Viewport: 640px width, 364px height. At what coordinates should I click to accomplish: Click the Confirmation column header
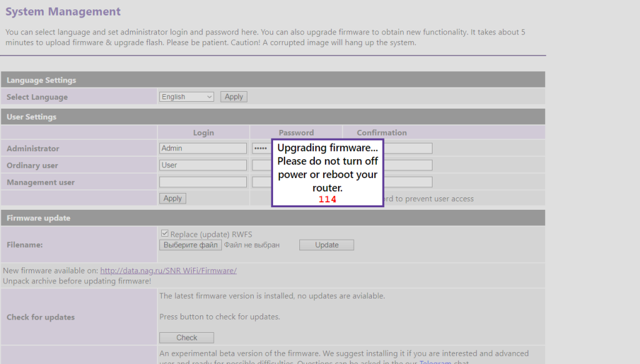pyautogui.click(x=382, y=132)
